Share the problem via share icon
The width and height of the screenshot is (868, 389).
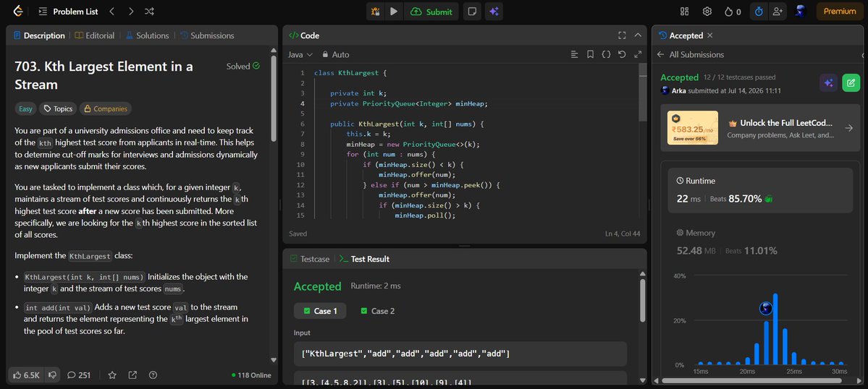(133, 375)
